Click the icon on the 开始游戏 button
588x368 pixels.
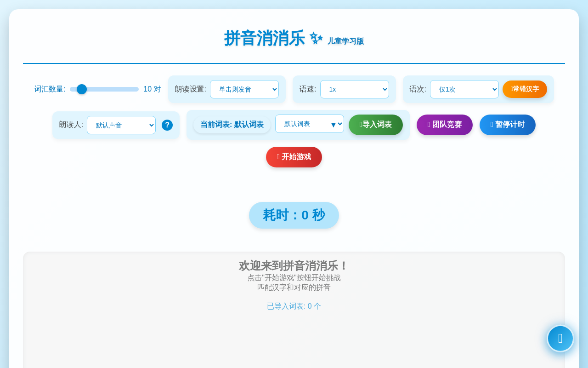click(279, 157)
